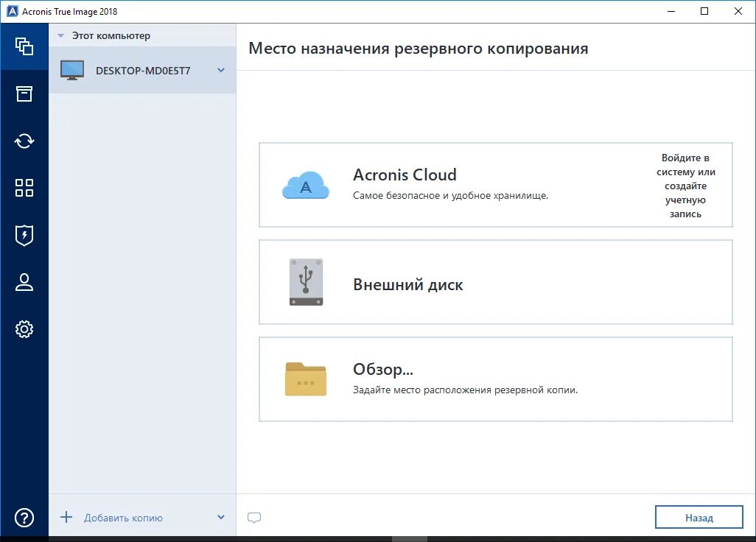The height and width of the screenshot is (542, 756).
Task: Click the Acronis app icon in title bar
Action: click(x=12, y=11)
